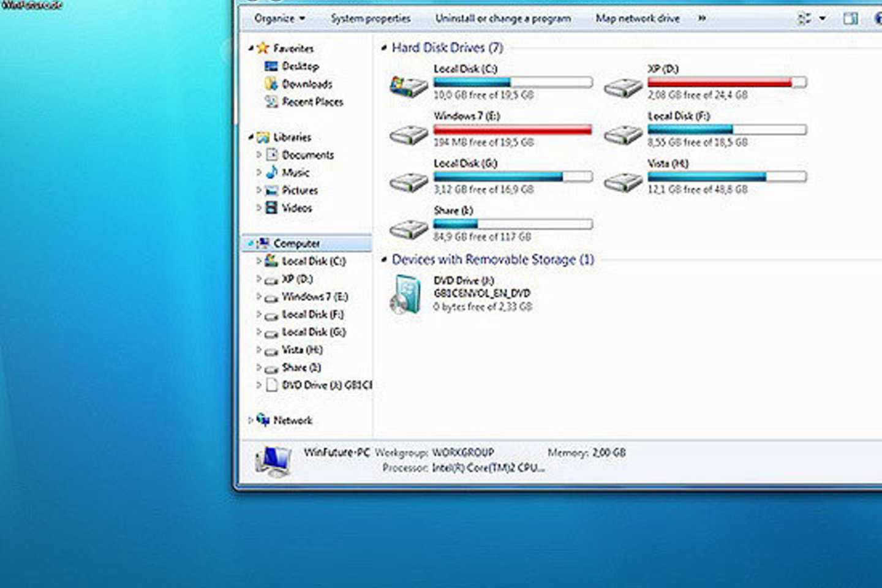Select the Network icon in sidebar
Image resolution: width=882 pixels, height=588 pixels.
click(263, 420)
